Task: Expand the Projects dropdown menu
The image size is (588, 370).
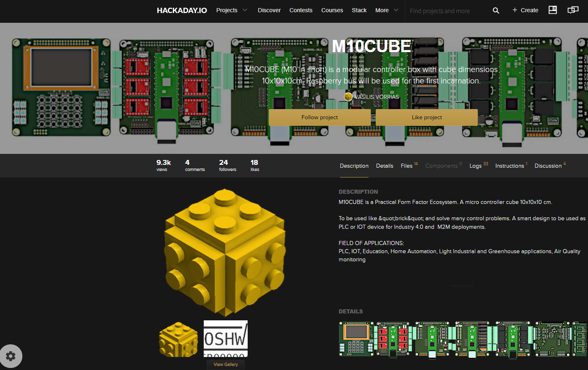Action: click(231, 10)
